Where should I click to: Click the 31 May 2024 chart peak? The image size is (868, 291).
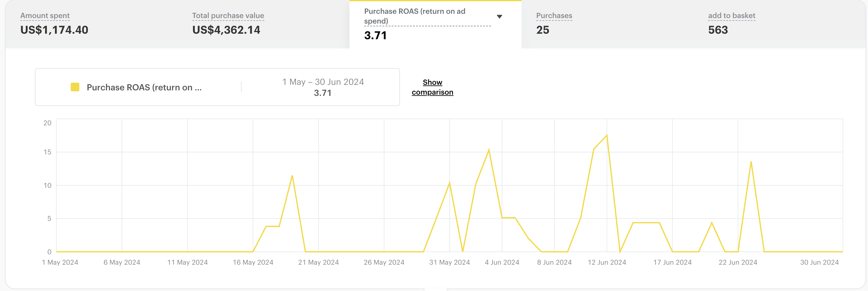coord(450,183)
